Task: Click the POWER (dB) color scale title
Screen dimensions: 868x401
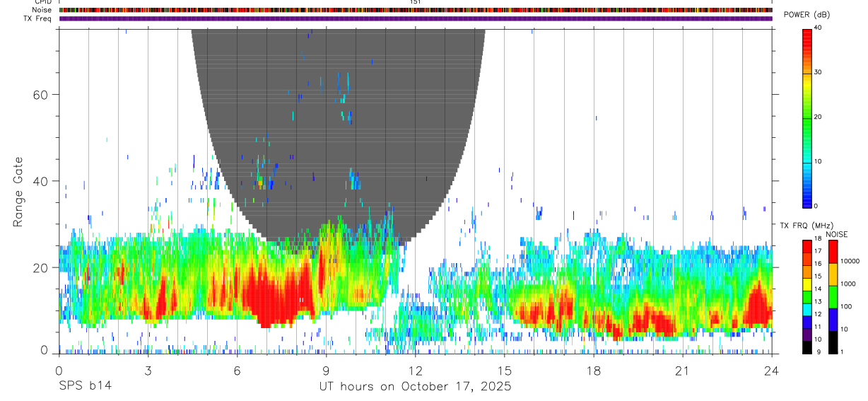Action: (x=807, y=15)
